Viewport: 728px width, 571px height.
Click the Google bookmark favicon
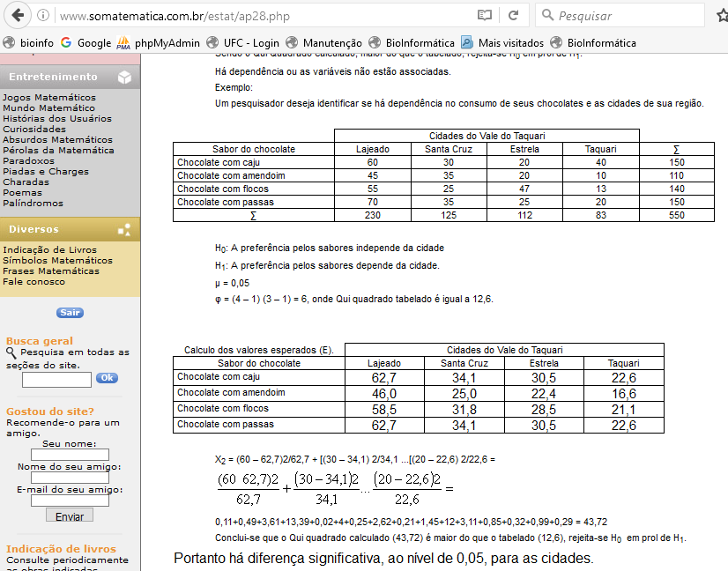click(66, 42)
